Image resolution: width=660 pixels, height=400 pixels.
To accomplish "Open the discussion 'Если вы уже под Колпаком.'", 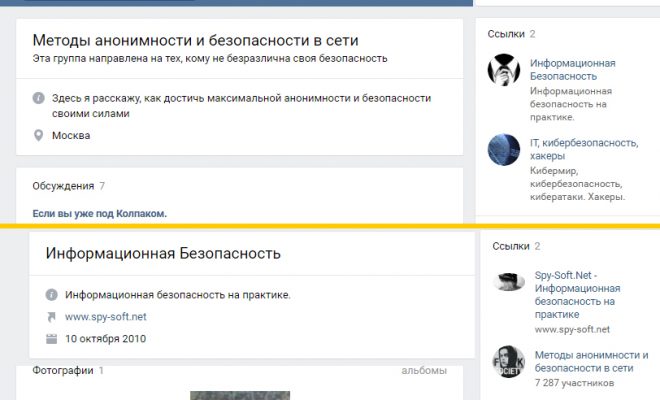I will point(99,213).
